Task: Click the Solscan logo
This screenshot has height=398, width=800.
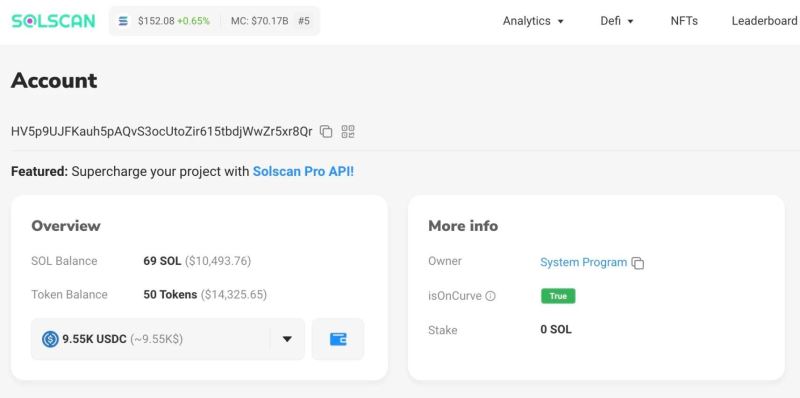Action: 53,21
